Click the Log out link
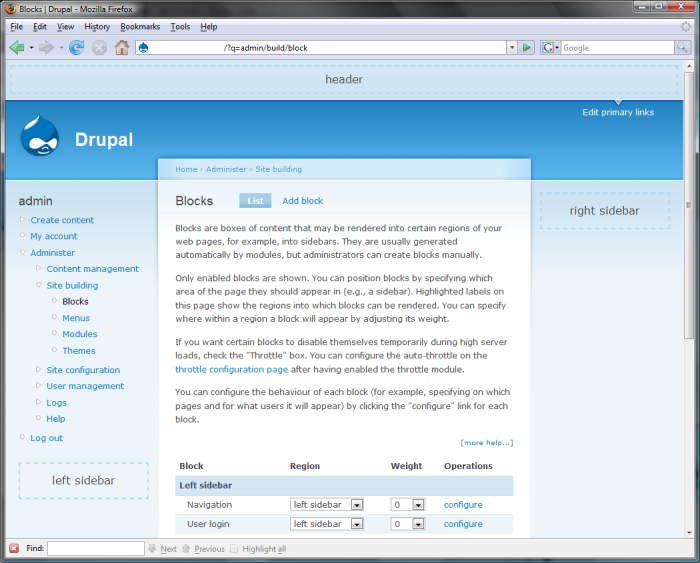The image size is (700, 563). coord(46,438)
